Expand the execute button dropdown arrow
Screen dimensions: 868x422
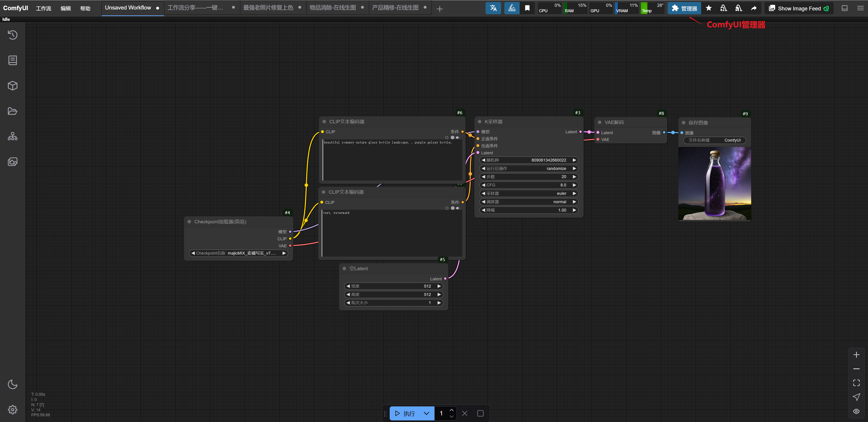click(x=426, y=413)
